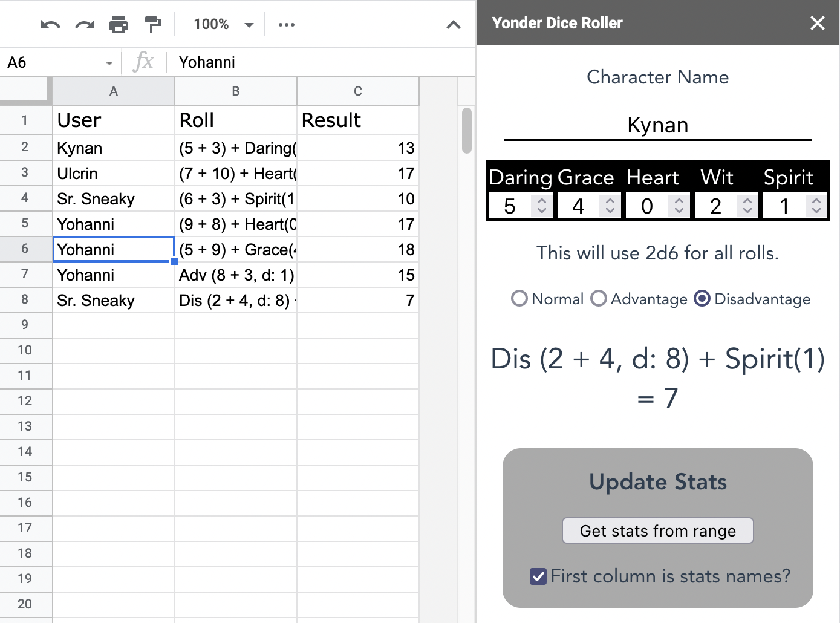Image resolution: width=840 pixels, height=623 pixels.
Task: Click the User header cell
Action: point(114,120)
